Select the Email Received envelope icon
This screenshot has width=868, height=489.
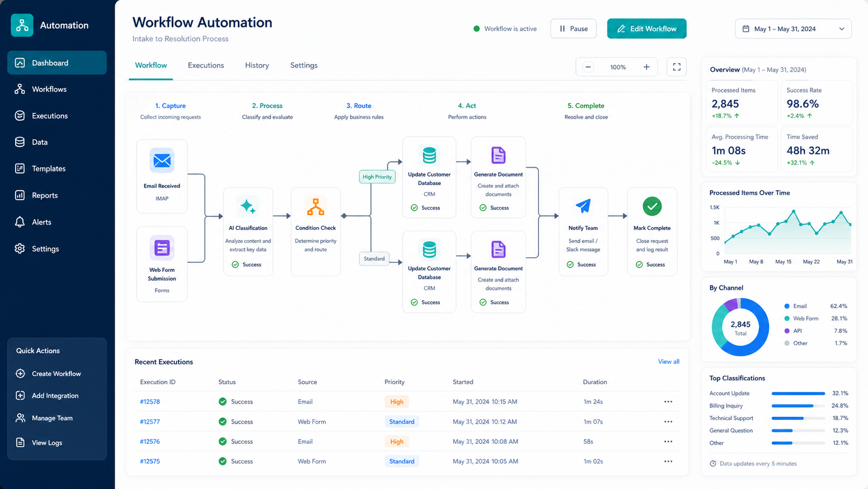click(162, 160)
